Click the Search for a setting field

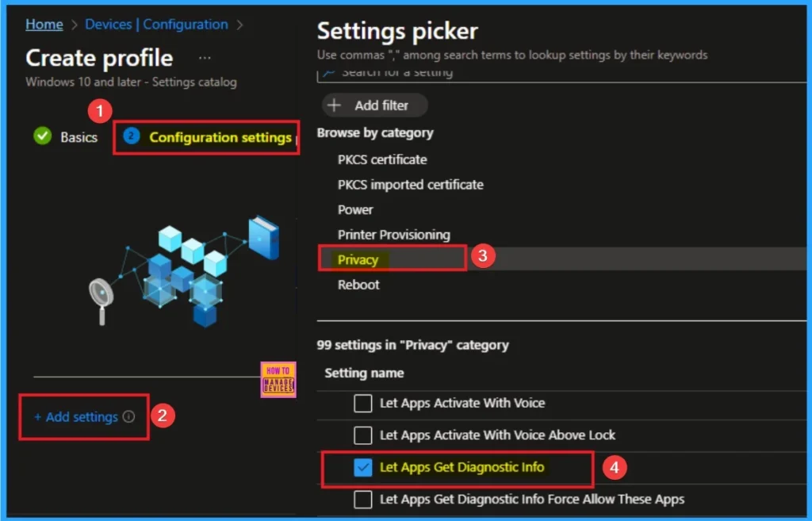pos(476,72)
